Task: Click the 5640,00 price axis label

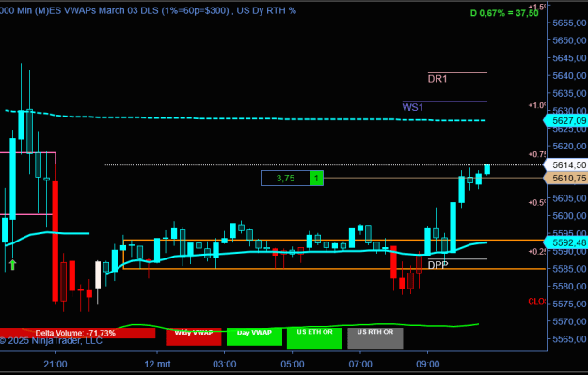Action: pos(569,76)
